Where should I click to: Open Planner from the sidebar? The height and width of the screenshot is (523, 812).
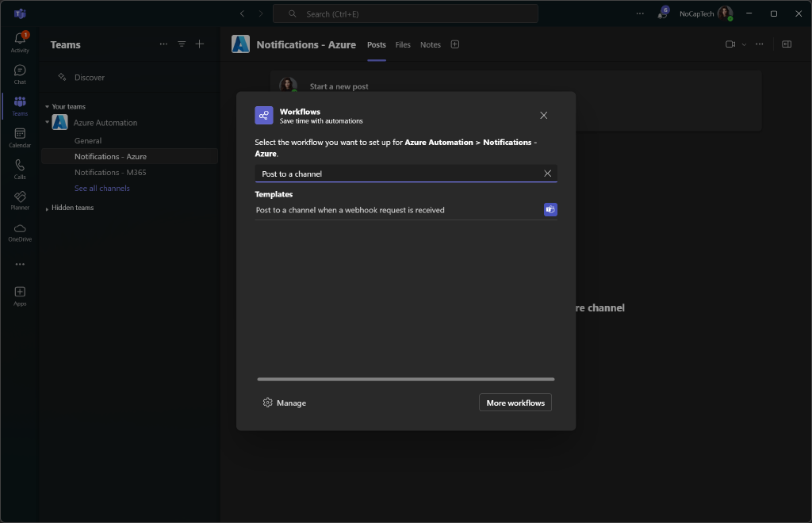pyautogui.click(x=19, y=199)
